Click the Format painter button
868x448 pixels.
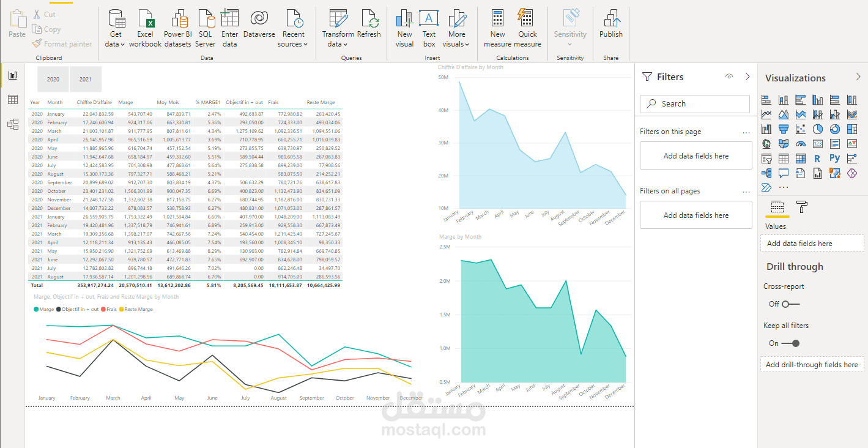(x=62, y=44)
